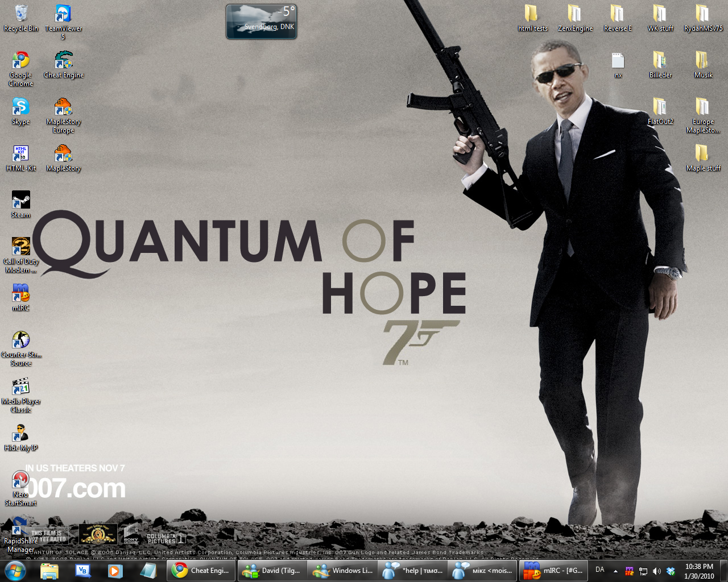Image resolution: width=728 pixels, height=582 pixels.
Task: Select the Call of Duty Modern shortcut
Action: tap(21, 255)
